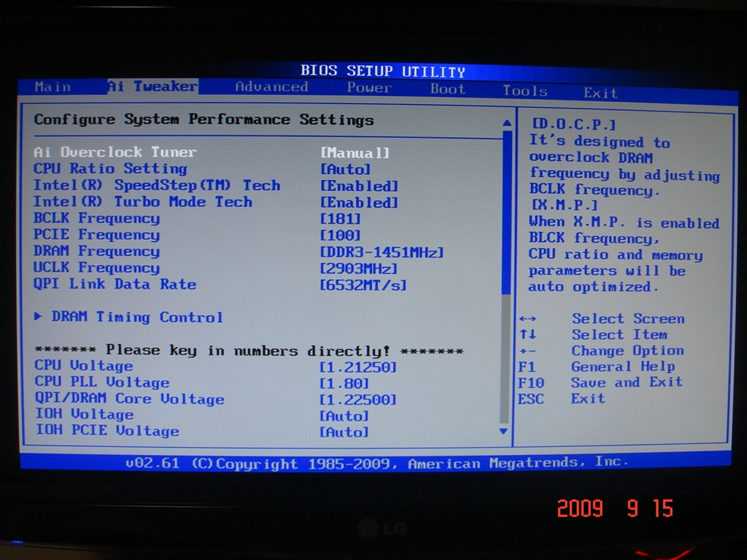The image size is (747, 560).
Task: Change IOH PCIE Voltage [Auto] value
Action: (344, 432)
